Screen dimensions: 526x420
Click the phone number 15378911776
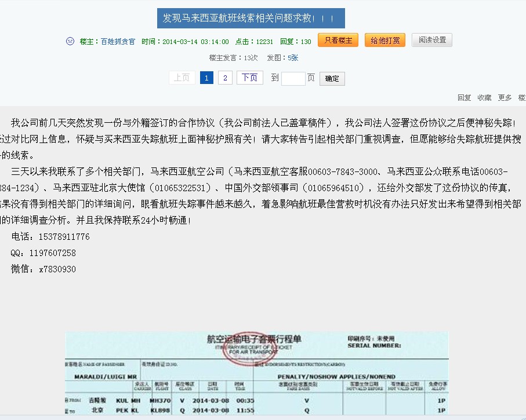[x=64, y=236]
